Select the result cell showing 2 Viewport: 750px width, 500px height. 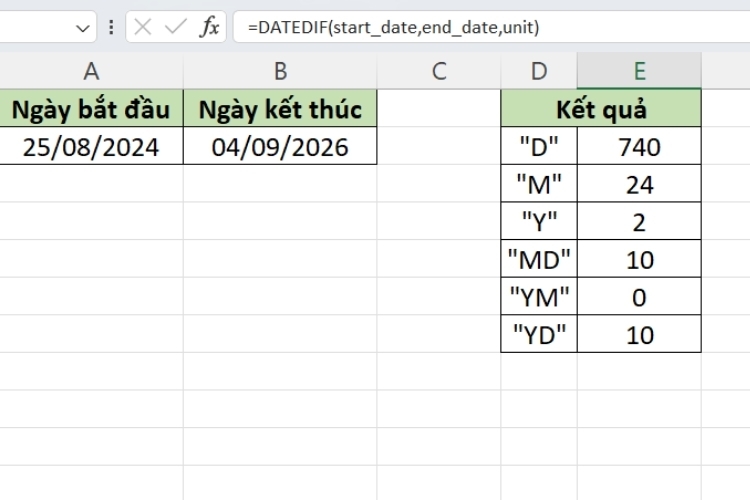(x=640, y=221)
